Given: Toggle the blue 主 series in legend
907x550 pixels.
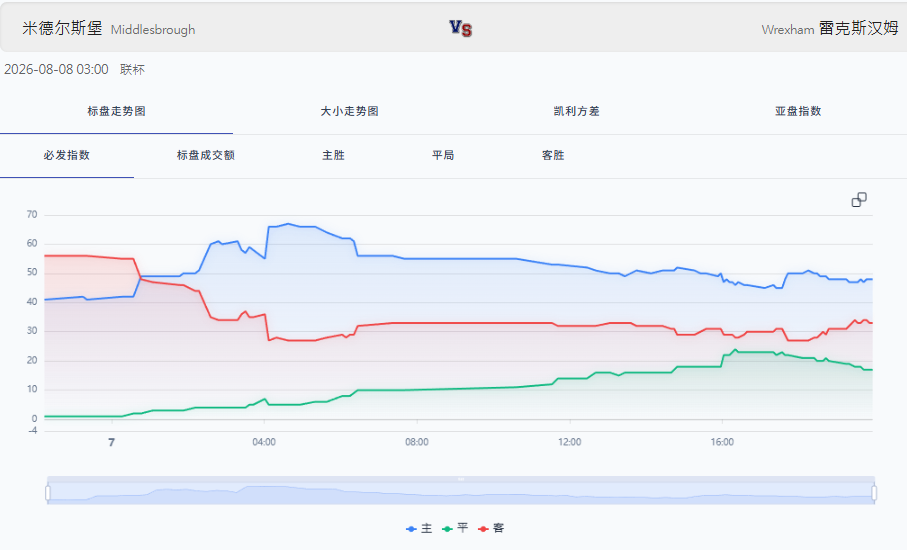Looking at the screenshot, I should click(419, 529).
